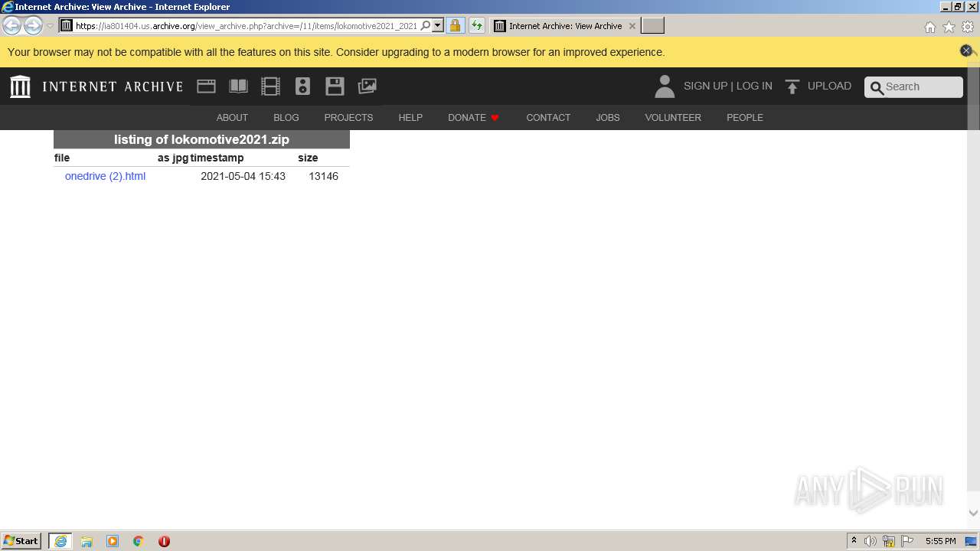Click the INTERNET ARCHIVE wordmark
This screenshot has width=980, height=551.
click(113, 86)
